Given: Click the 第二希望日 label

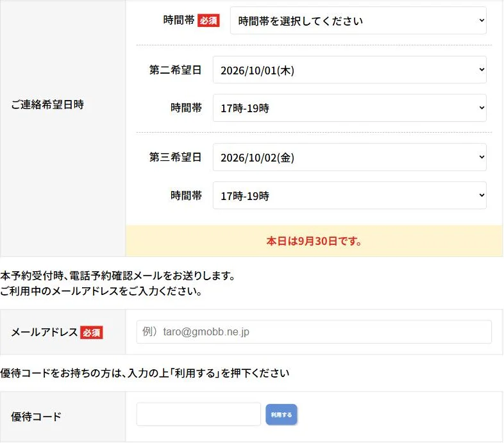Looking at the screenshot, I should click(175, 70).
